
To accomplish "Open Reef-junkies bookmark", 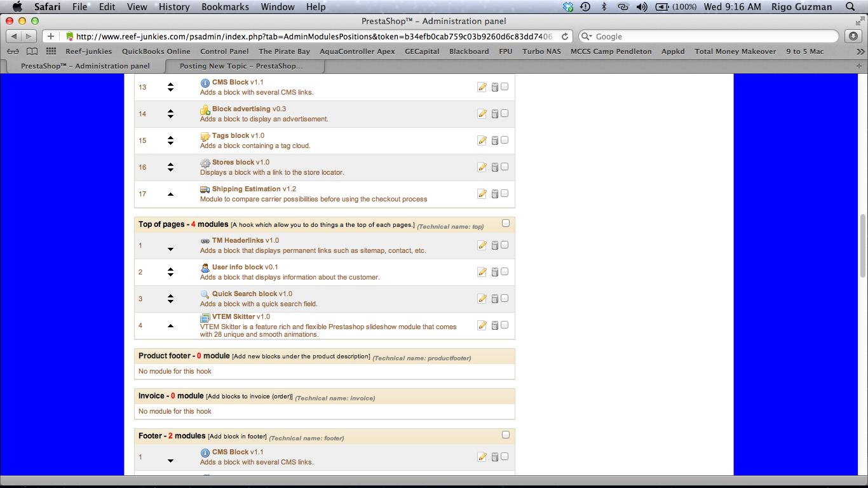I will point(88,51).
